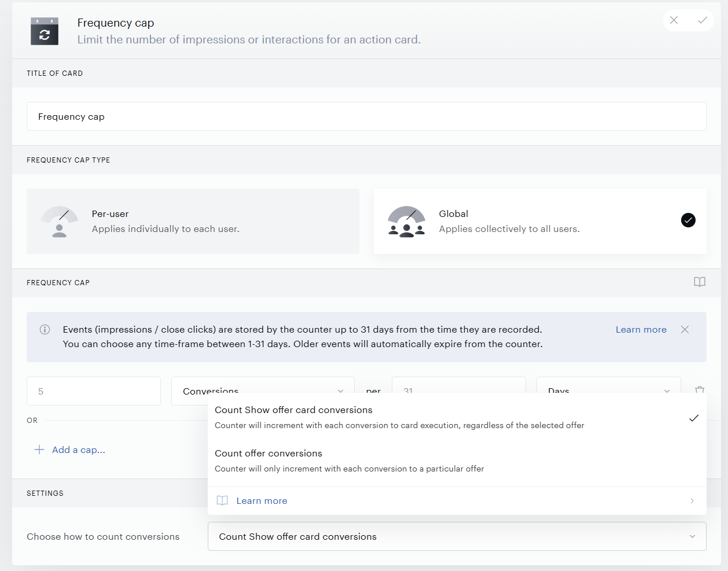
Task: Edit the Title of card text field
Action: click(x=366, y=116)
